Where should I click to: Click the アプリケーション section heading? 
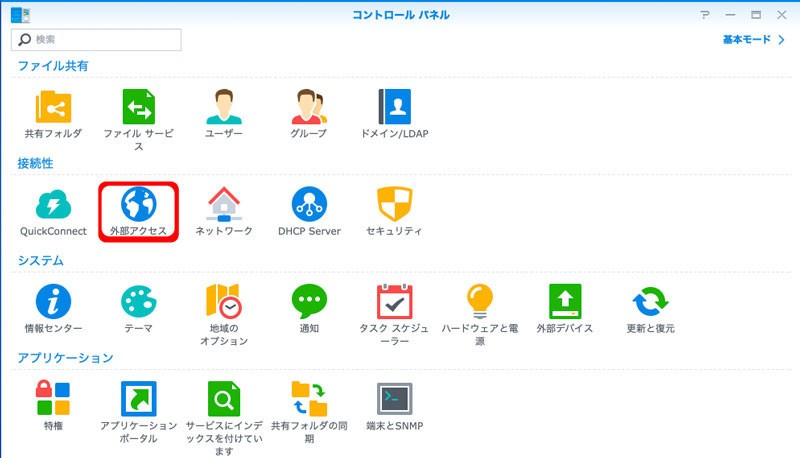coord(65,358)
